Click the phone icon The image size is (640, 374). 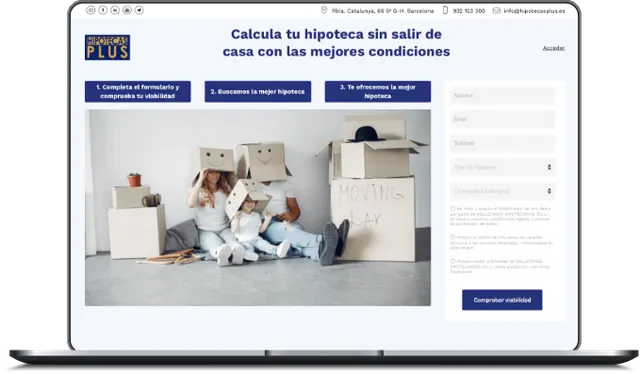pos(445,10)
